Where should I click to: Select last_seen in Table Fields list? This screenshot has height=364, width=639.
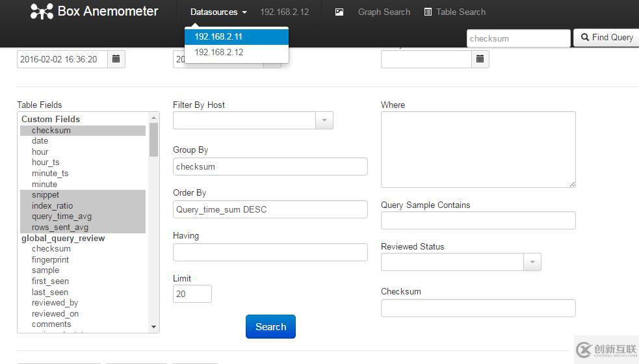coord(83,292)
